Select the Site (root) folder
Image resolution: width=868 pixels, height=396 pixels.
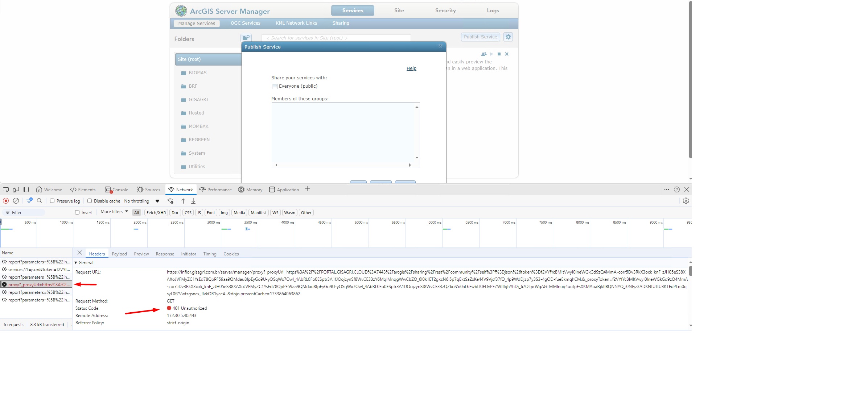coord(208,59)
